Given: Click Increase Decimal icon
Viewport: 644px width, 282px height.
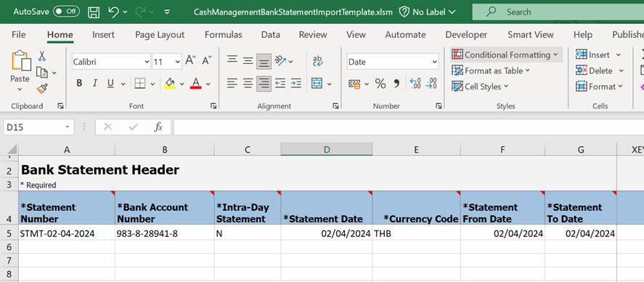Looking at the screenshot, I should [x=415, y=84].
